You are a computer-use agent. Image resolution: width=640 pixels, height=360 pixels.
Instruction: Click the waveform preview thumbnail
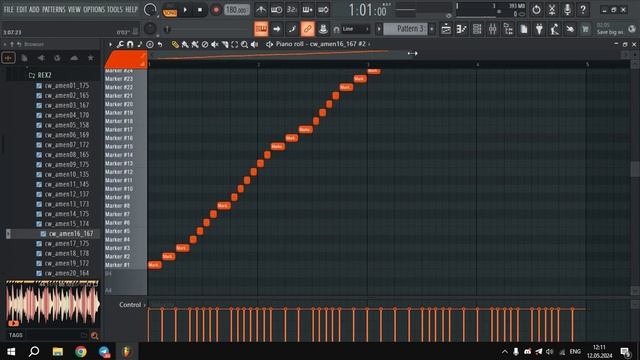52,304
